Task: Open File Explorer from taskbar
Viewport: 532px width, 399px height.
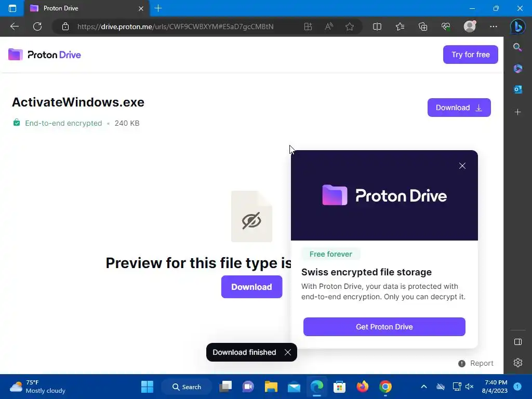Action: (271, 387)
